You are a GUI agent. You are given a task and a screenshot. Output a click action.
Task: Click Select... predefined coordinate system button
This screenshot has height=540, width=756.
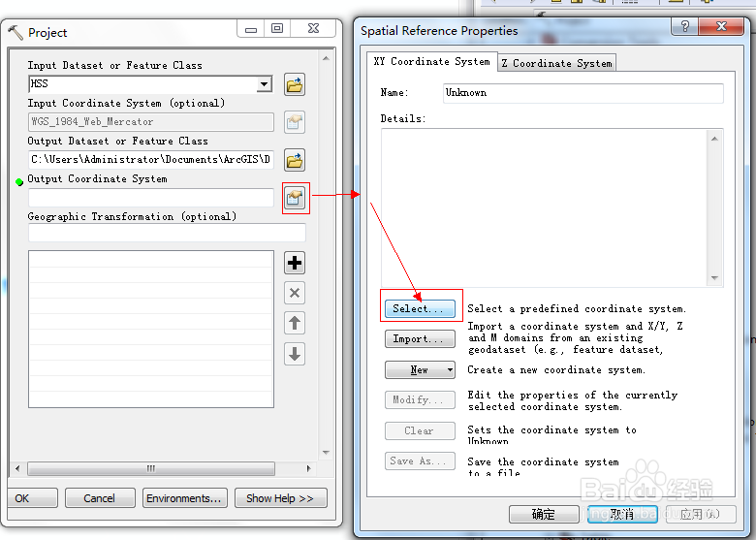click(x=420, y=308)
